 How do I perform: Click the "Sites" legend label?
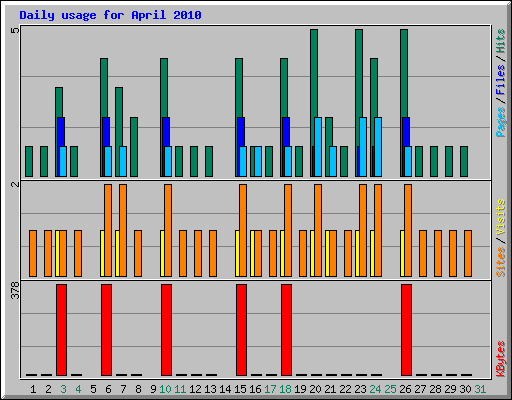(501, 262)
